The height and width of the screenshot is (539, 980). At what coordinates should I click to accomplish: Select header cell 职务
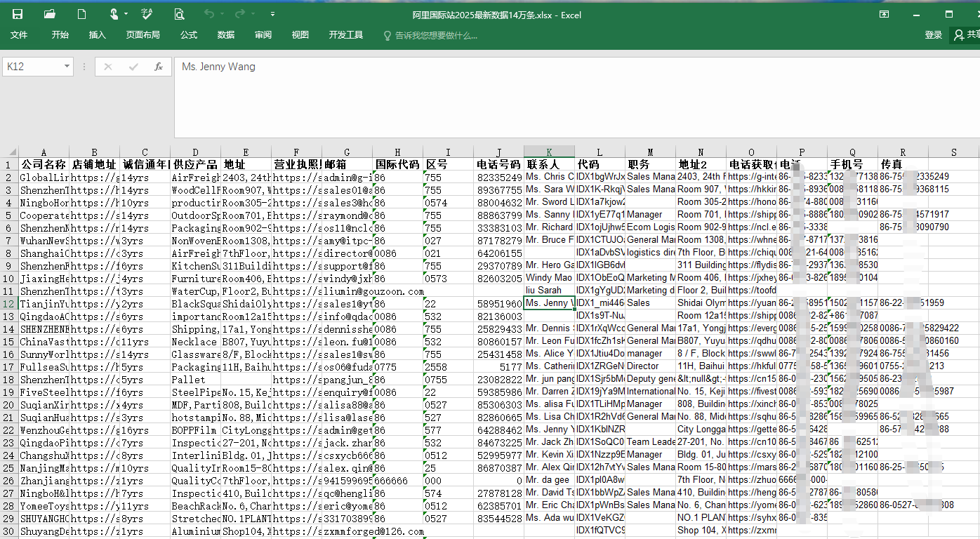[651, 164]
